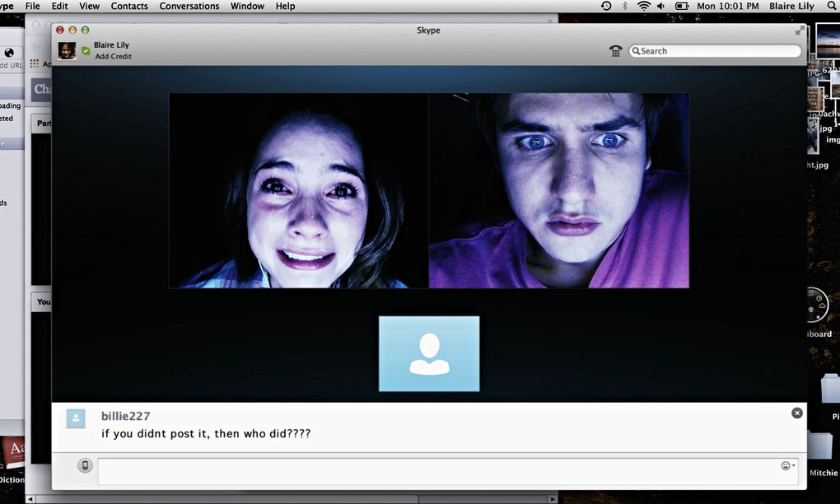Click into the Skype Search field
This screenshot has height=504, width=840.
pyautogui.click(x=715, y=51)
